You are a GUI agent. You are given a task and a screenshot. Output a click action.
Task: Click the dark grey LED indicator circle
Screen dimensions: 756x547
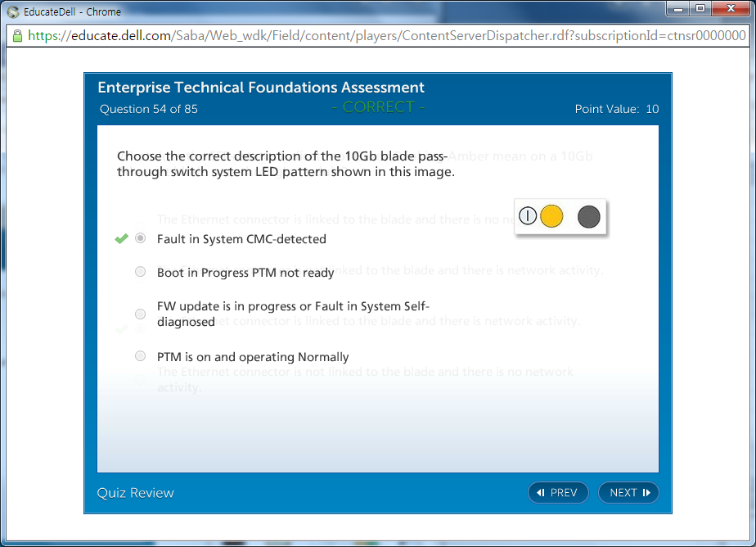[x=589, y=216]
